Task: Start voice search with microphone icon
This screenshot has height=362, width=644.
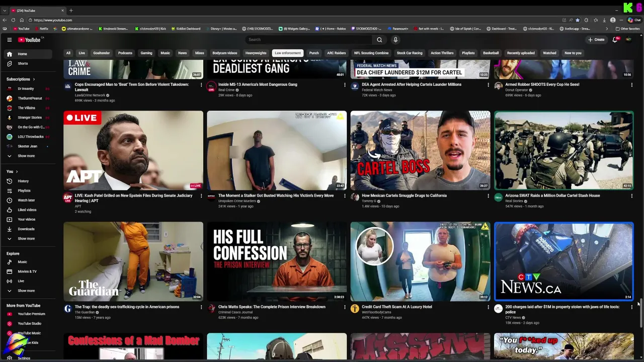Action: coord(395,40)
